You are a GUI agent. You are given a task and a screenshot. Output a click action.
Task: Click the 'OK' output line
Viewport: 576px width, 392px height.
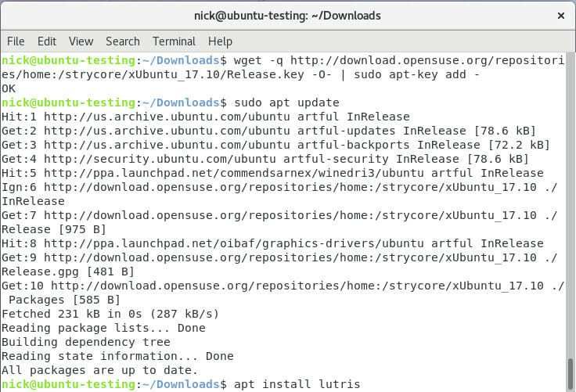[9, 88]
